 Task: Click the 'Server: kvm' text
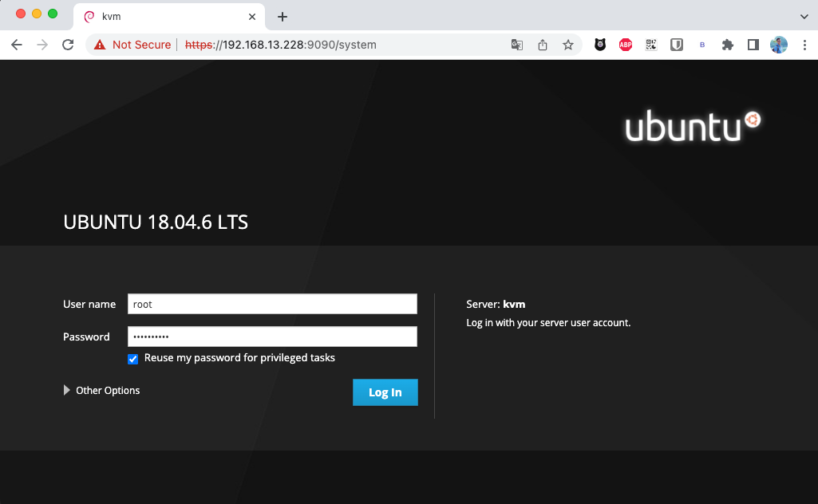(x=496, y=305)
